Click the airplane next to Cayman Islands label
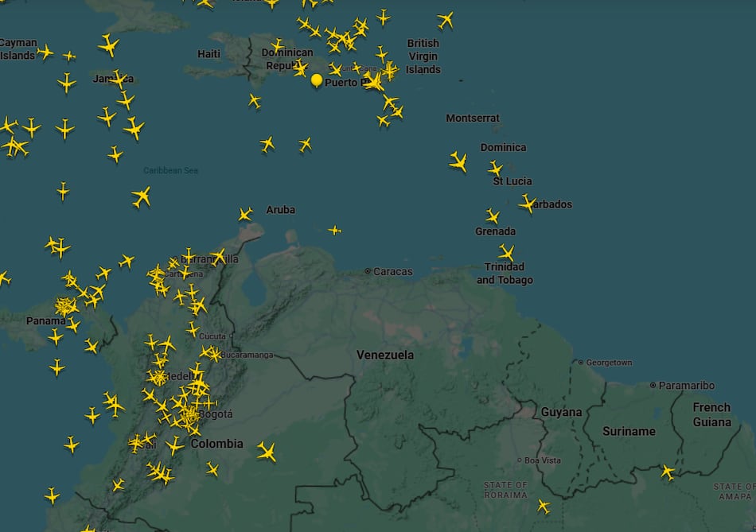 (45, 52)
